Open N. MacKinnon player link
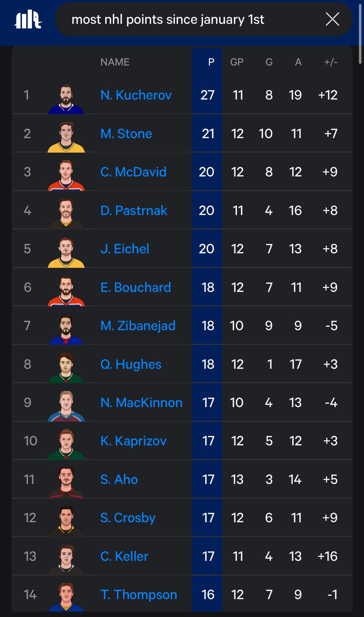 point(141,403)
